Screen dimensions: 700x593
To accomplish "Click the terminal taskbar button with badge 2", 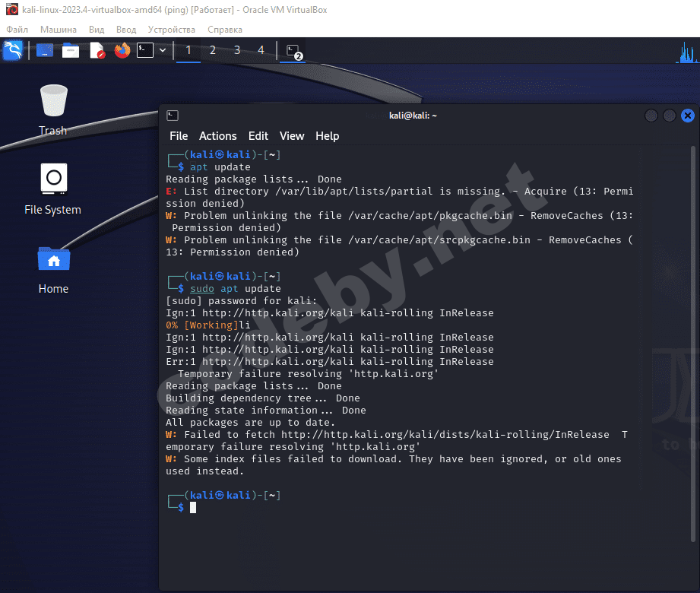I will tap(293, 51).
